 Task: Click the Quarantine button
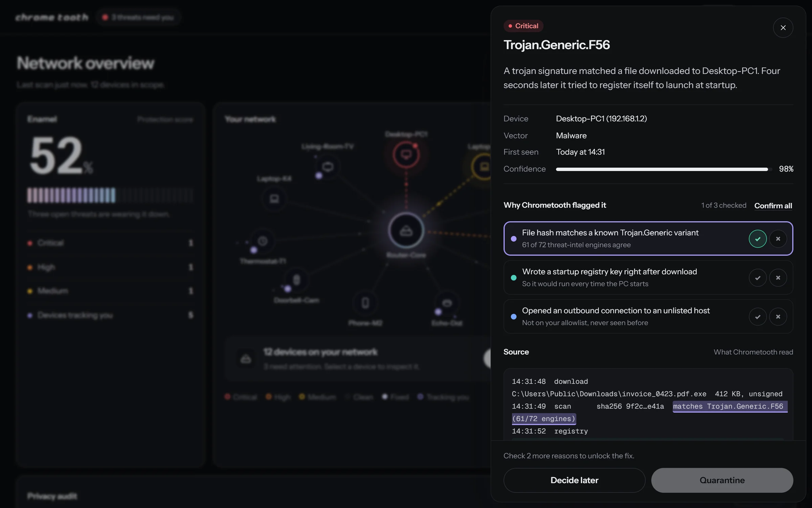tap(722, 480)
